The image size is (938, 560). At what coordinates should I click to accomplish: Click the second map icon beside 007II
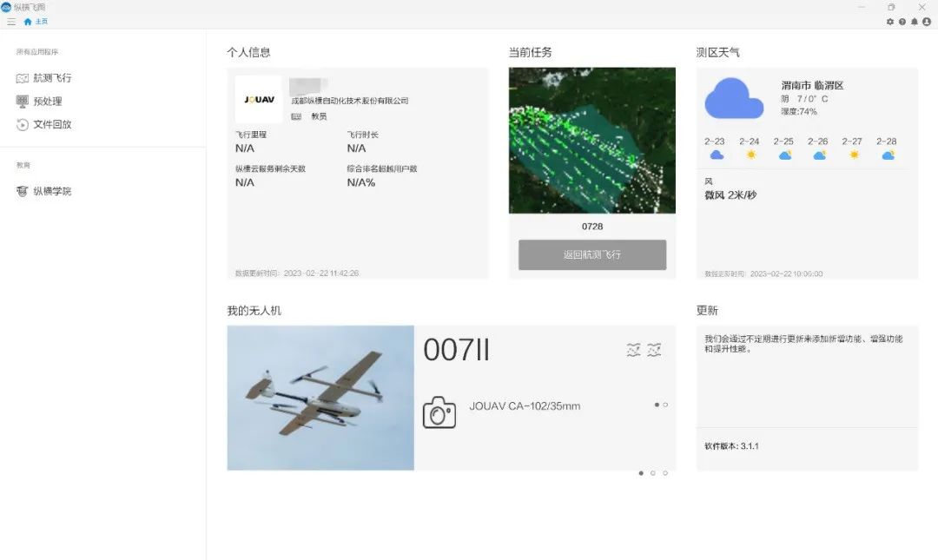[x=654, y=350]
